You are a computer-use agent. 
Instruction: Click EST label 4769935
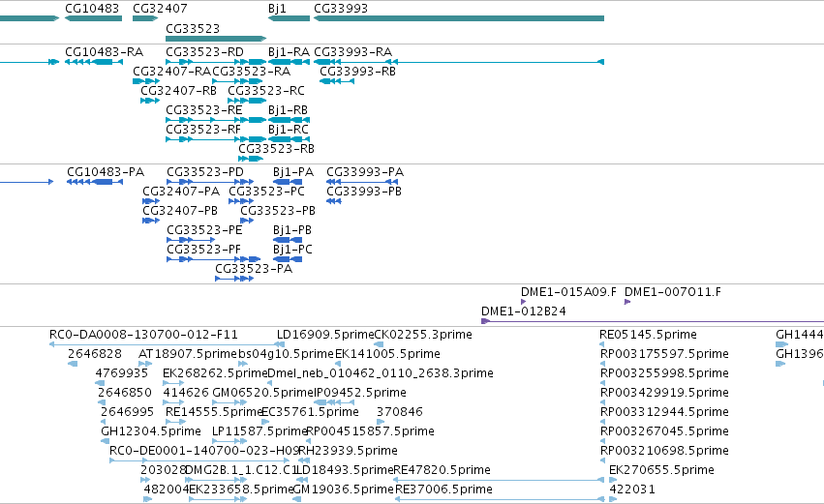121,373
